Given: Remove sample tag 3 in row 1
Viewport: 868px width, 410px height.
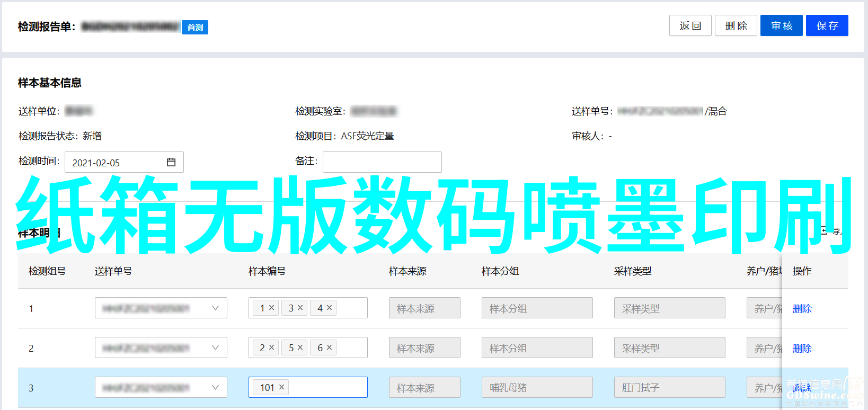Looking at the screenshot, I should point(300,308).
